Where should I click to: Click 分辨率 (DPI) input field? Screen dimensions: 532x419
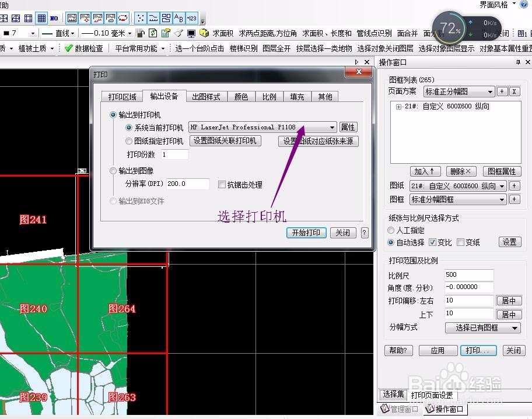pyautogui.click(x=188, y=184)
